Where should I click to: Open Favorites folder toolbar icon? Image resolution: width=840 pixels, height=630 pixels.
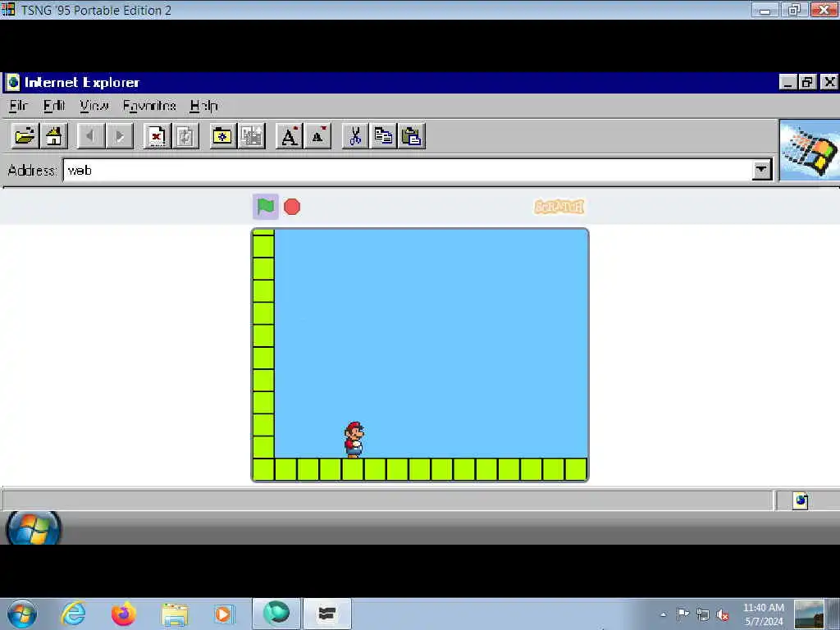point(222,136)
